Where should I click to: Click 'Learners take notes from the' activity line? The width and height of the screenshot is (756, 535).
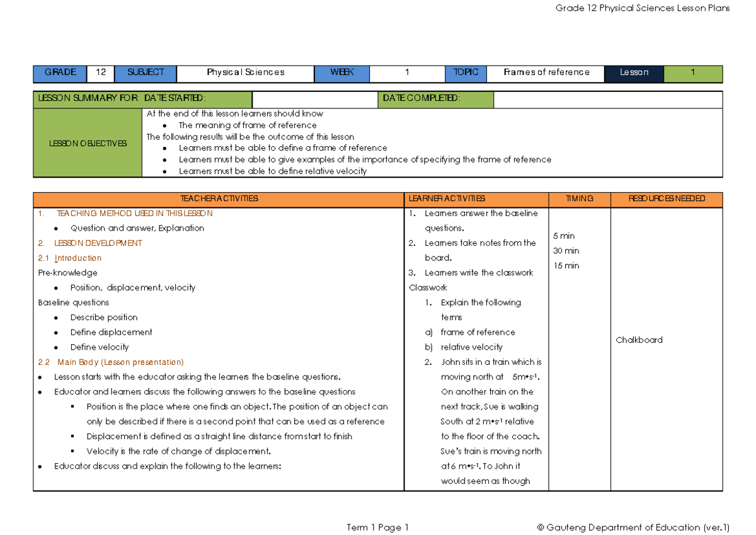click(480, 243)
